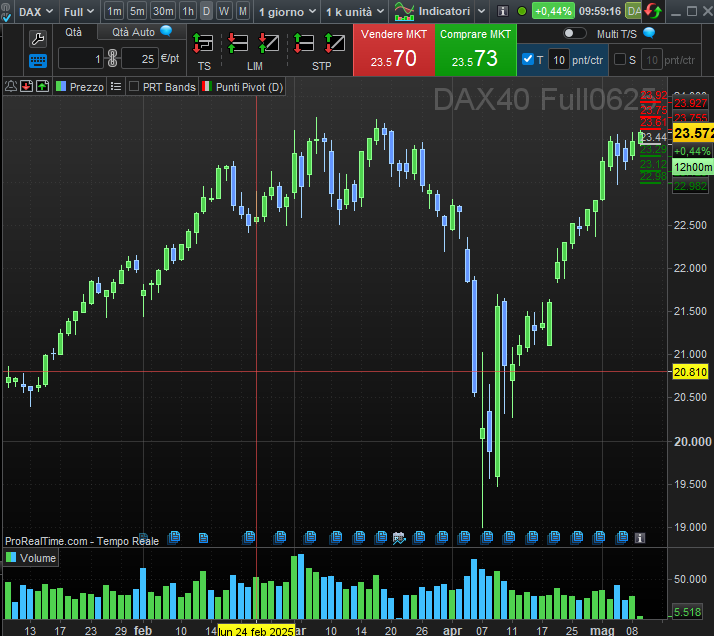
Task: Toggle the Multi T/S switch
Action: tap(574, 33)
